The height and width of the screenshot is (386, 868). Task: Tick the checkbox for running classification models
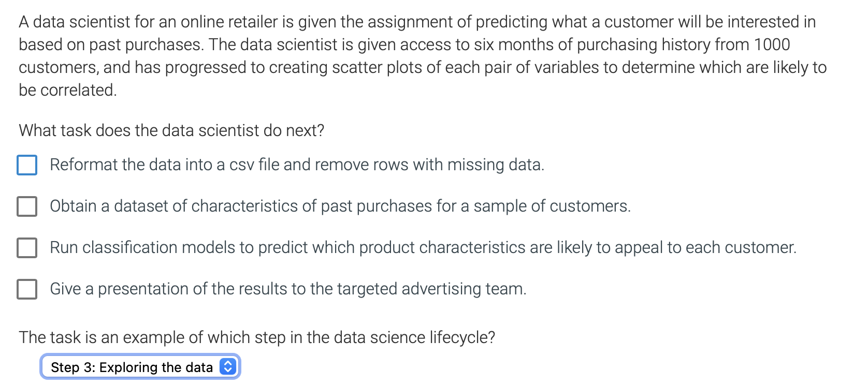[x=27, y=248]
